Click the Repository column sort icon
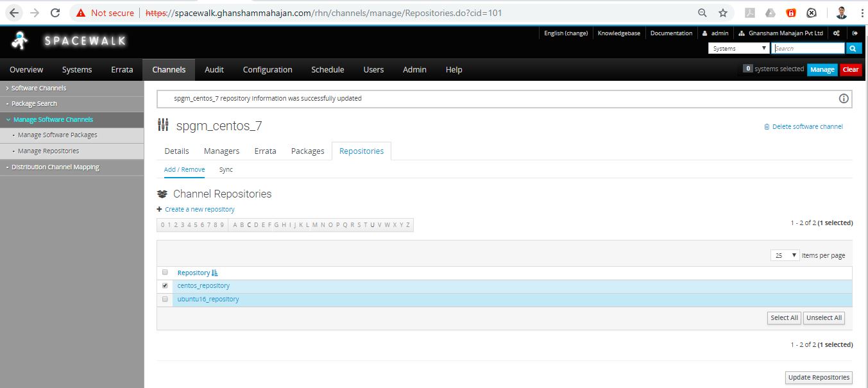 215,273
